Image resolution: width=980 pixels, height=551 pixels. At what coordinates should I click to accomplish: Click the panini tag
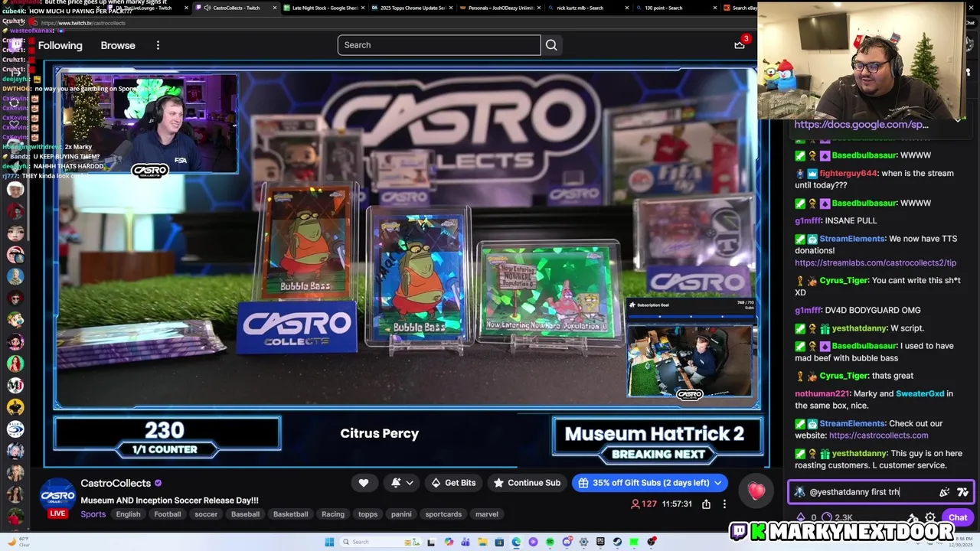(401, 514)
